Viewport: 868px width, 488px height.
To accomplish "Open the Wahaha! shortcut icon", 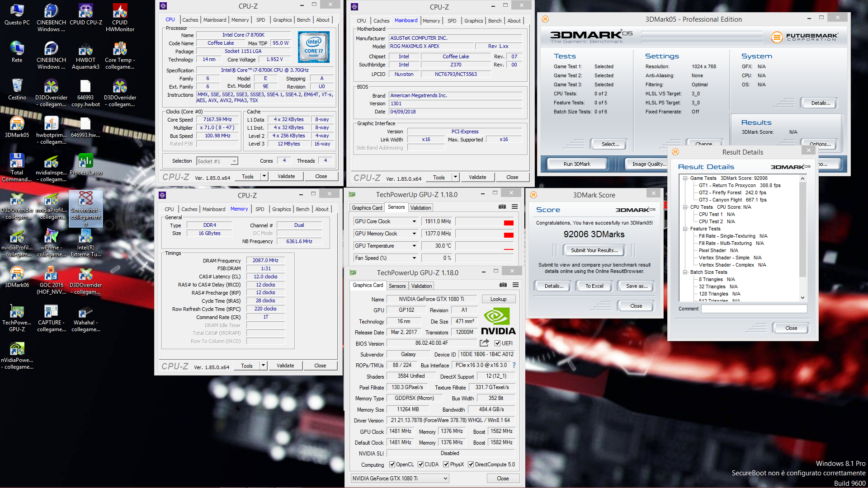I will pos(85,318).
